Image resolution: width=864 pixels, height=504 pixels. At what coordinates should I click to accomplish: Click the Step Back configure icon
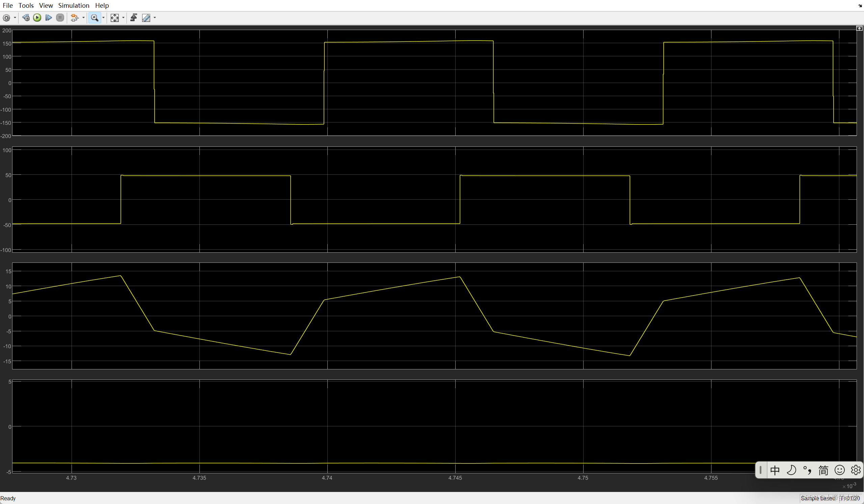tap(26, 18)
